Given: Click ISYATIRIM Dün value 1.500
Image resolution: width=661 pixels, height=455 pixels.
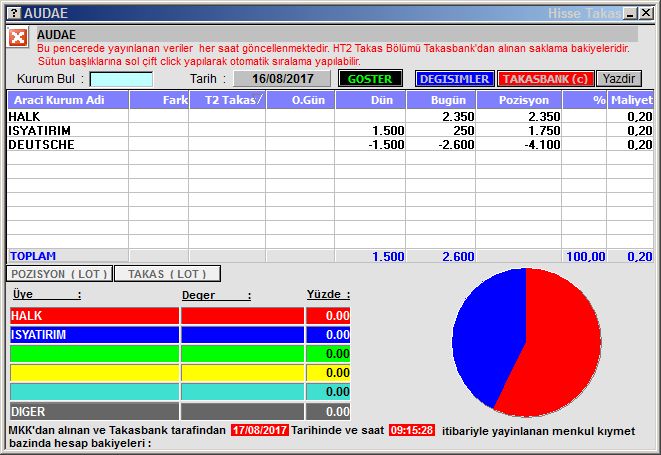Looking at the screenshot, I should point(388,130).
